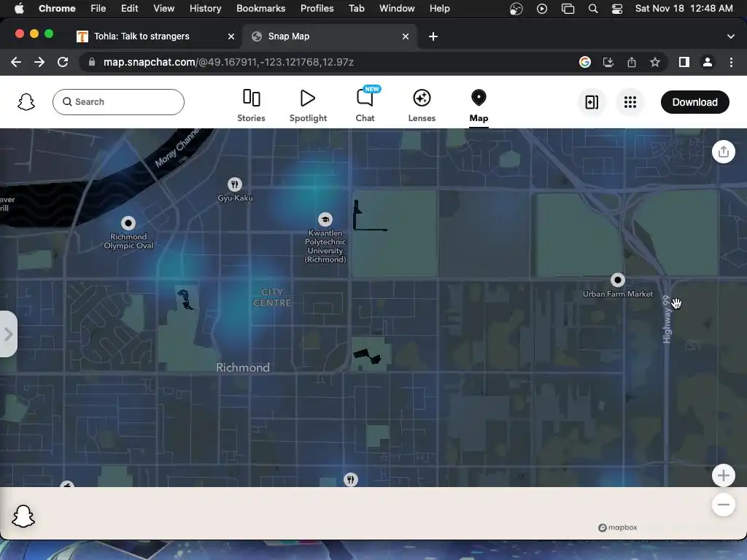
Task: View site security lock info
Action: [92, 62]
